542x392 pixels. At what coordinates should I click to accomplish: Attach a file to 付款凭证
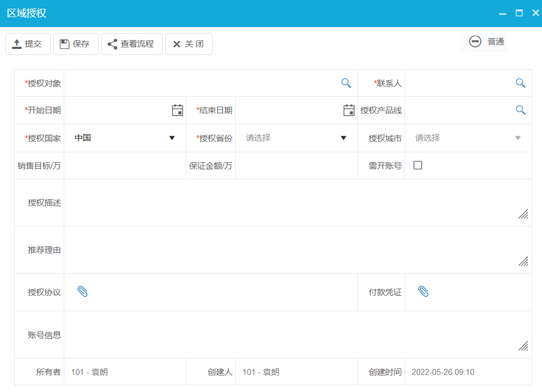pyautogui.click(x=423, y=292)
